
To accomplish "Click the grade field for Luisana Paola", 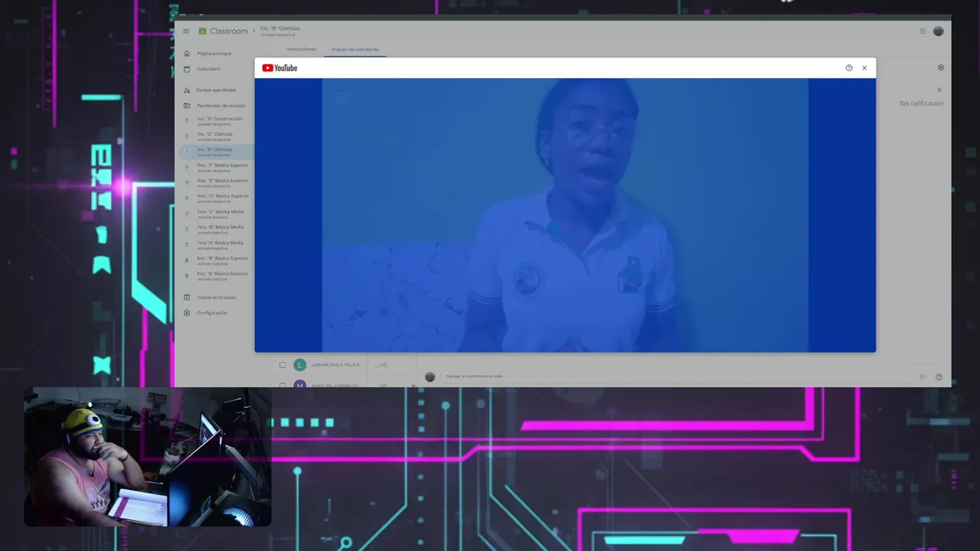I will tap(381, 365).
